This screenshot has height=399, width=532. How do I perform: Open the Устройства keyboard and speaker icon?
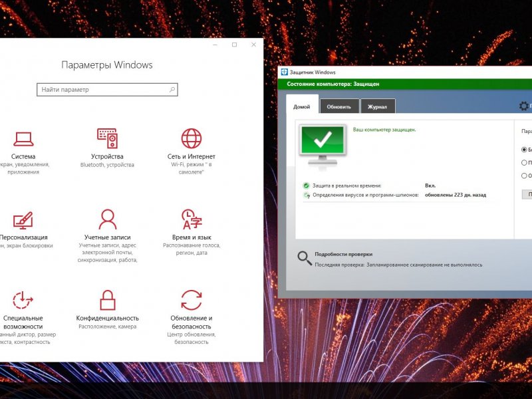point(107,138)
